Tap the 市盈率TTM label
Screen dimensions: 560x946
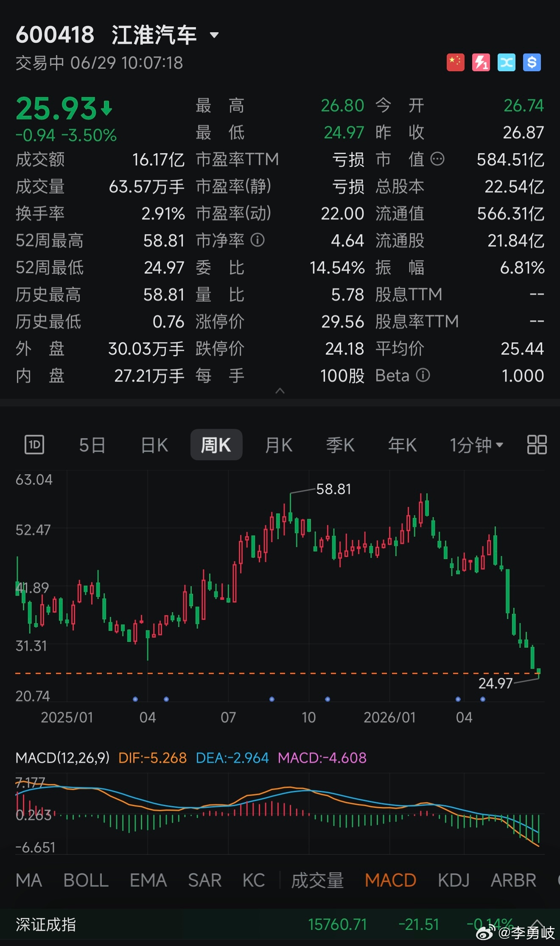tap(238, 159)
